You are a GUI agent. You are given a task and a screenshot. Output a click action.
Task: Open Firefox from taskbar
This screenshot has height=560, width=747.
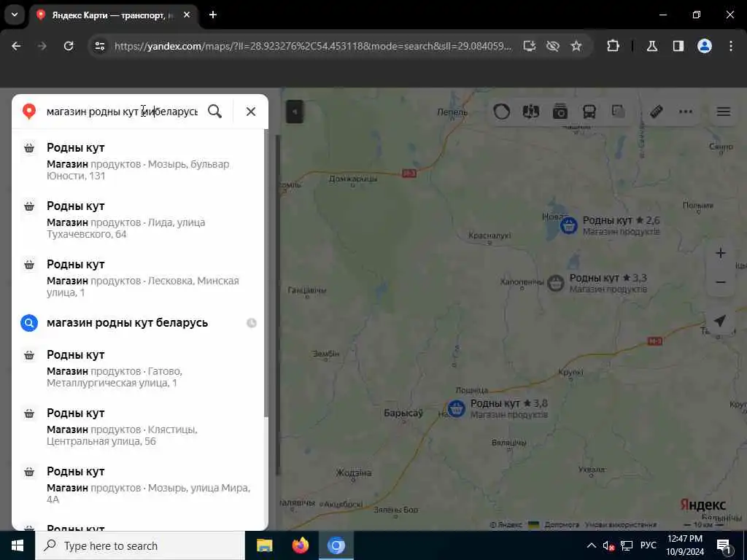tap(300, 545)
